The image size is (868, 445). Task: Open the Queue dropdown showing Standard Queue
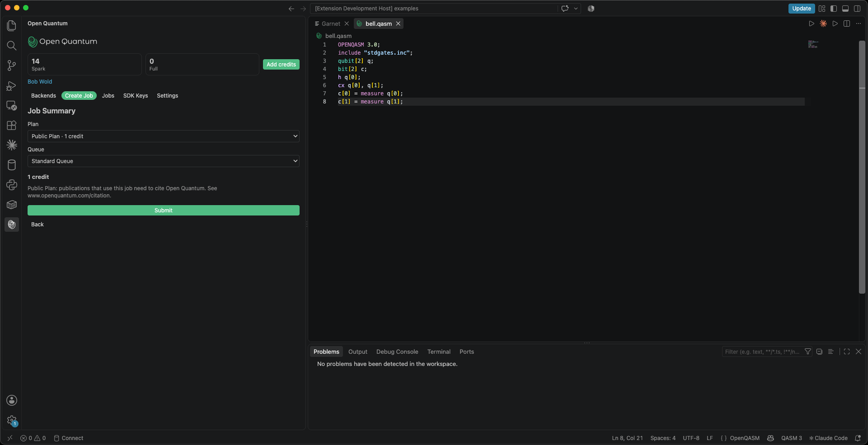point(163,161)
